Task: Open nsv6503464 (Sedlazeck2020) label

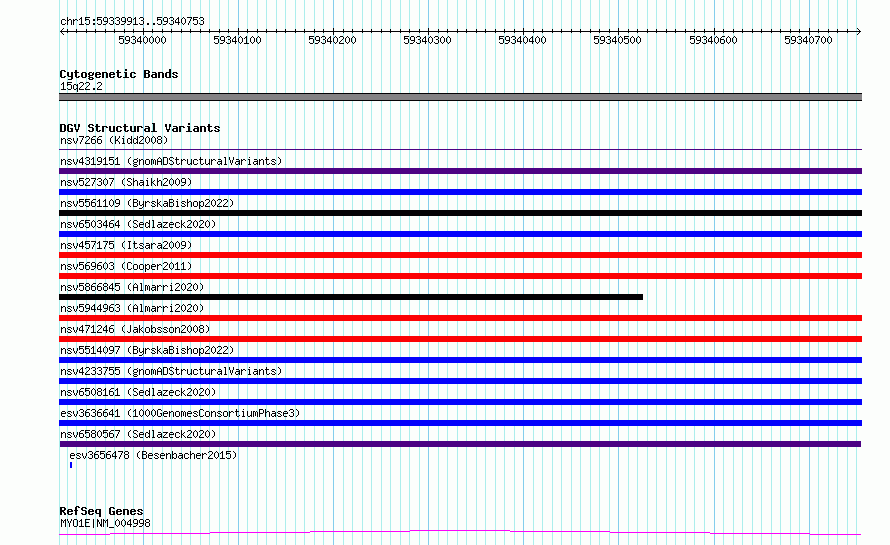Action: coord(138,224)
